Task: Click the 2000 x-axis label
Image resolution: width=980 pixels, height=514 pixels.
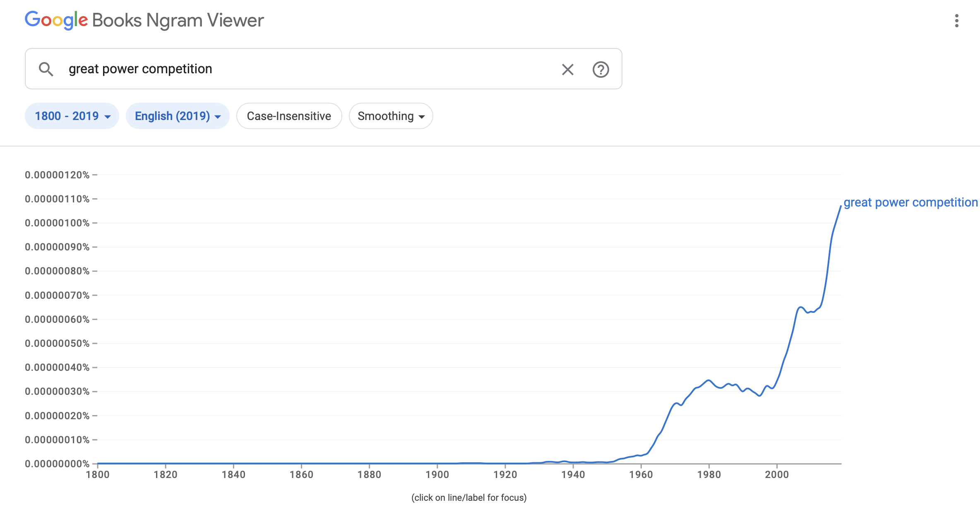Action: [x=777, y=475]
